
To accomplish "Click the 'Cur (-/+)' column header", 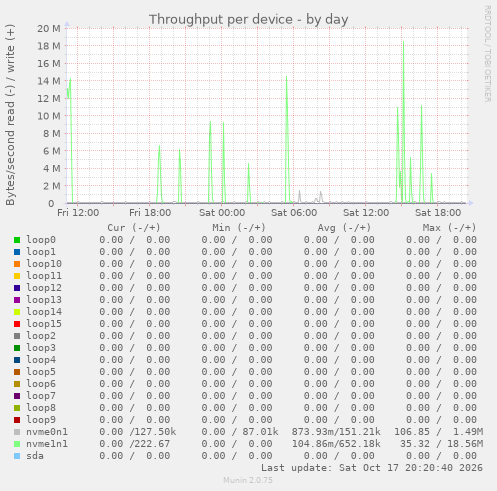I will (x=134, y=228).
